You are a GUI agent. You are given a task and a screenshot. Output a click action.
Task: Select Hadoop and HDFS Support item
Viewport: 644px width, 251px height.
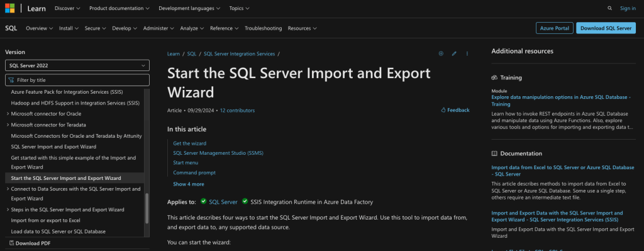click(x=75, y=103)
